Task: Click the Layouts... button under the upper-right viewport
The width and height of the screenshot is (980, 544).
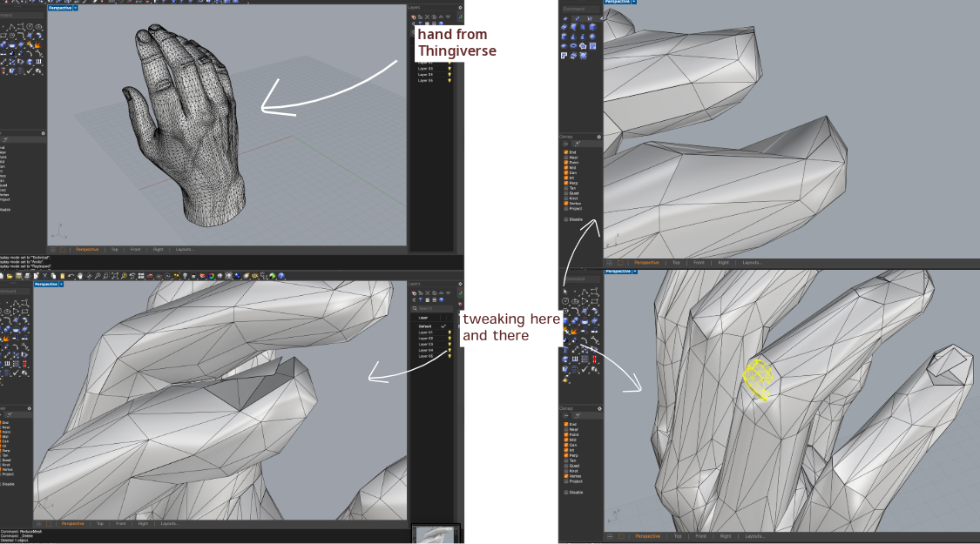Action: (752, 262)
